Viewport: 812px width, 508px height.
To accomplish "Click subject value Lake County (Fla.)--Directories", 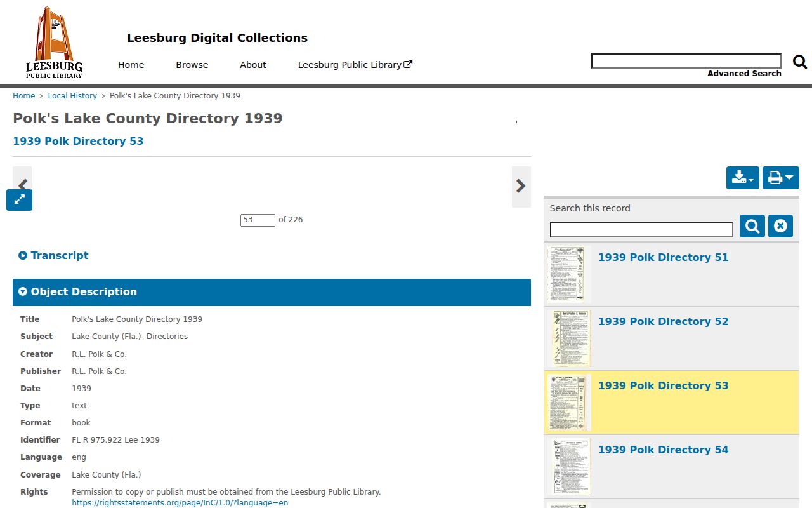I will (129, 337).
